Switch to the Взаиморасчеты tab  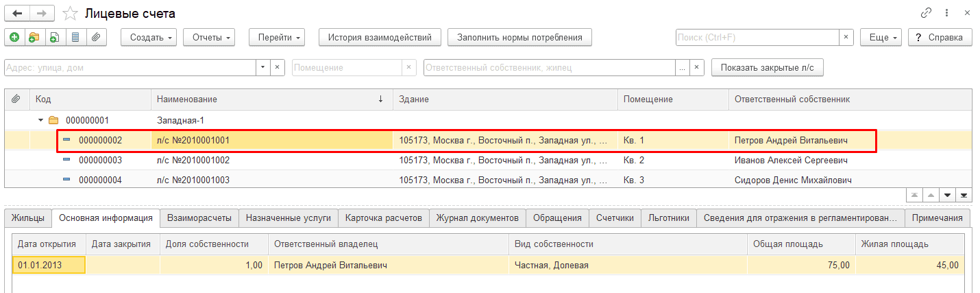coord(200,218)
